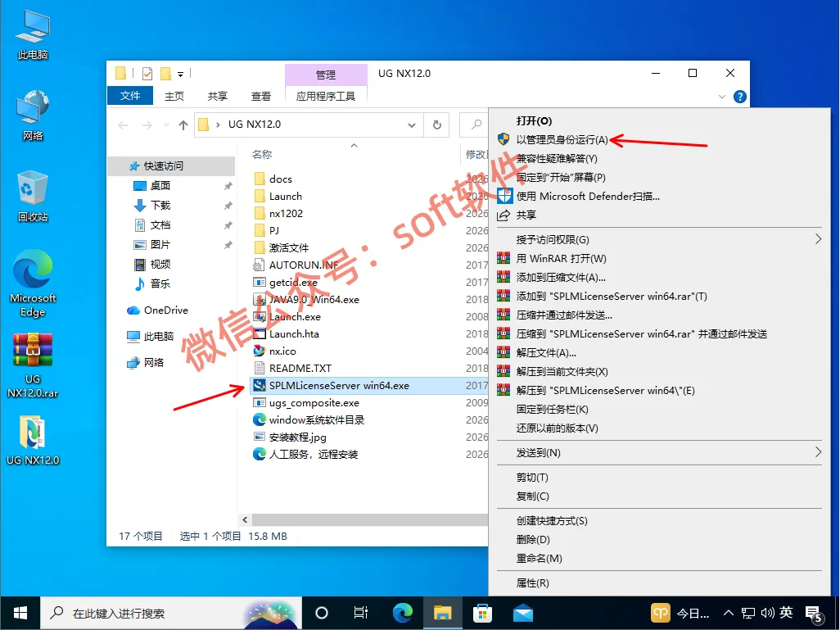The image size is (840, 630).
Task: Go up one folder level
Action: tap(183, 125)
